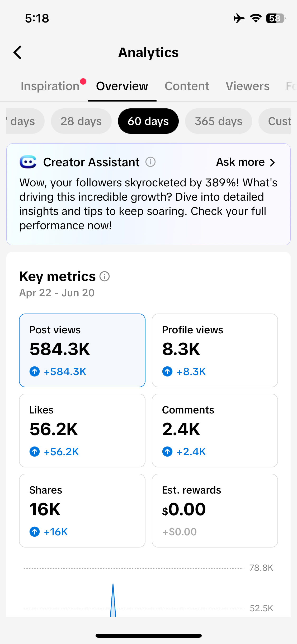Select the 365 days range pill
The width and height of the screenshot is (297, 644).
(219, 121)
